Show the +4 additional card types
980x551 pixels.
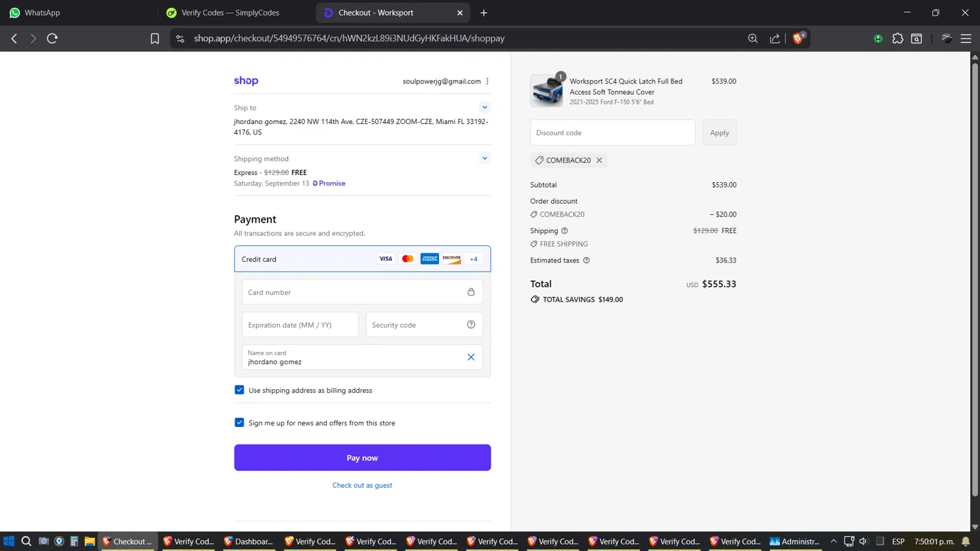[x=474, y=259]
